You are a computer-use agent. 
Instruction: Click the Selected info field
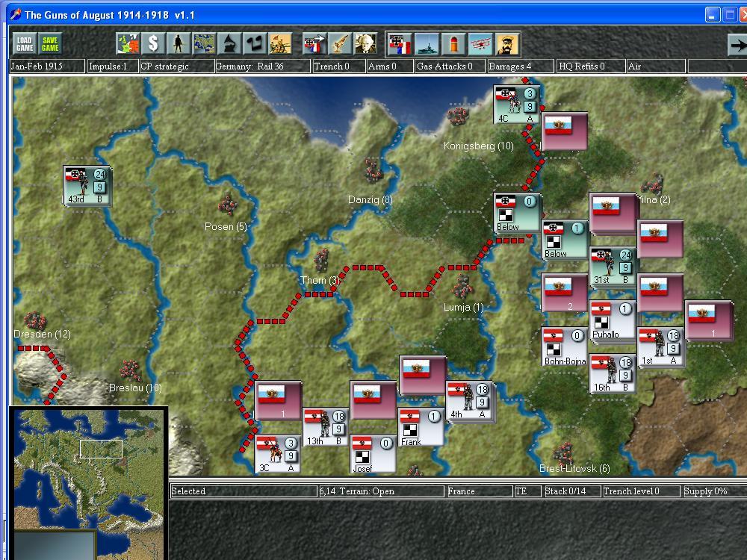coord(244,491)
